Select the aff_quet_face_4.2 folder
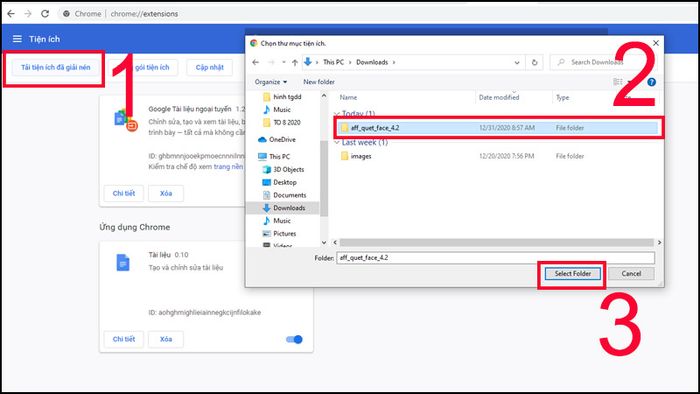 click(498, 128)
